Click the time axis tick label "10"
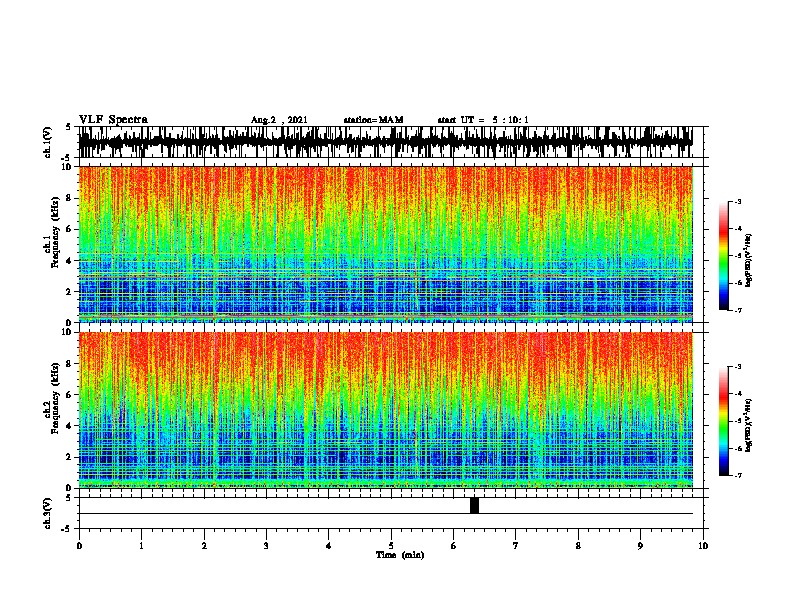The image size is (792, 612). (703, 545)
